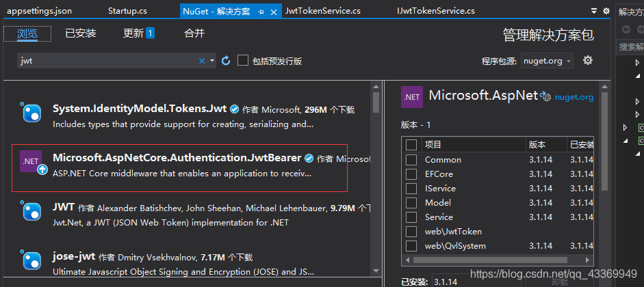The height and width of the screenshot is (287, 644).
Task: Open package source settings gear
Action: coord(588,60)
